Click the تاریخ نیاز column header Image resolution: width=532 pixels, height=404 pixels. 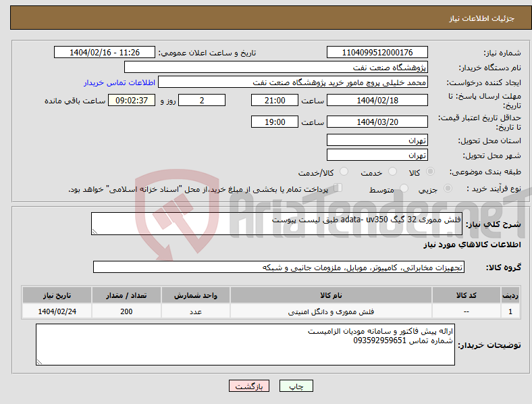(x=57, y=295)
